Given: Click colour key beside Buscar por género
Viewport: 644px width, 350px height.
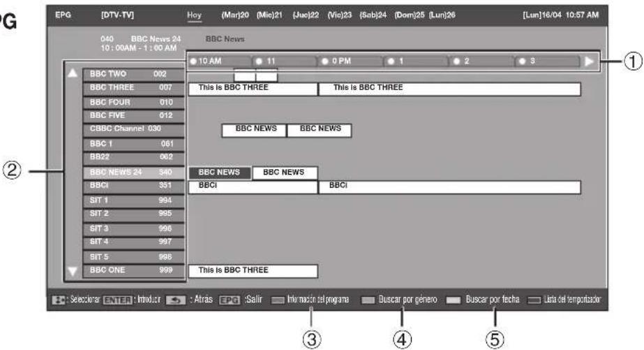Looking at the screenshot, I should coord(368,300).
